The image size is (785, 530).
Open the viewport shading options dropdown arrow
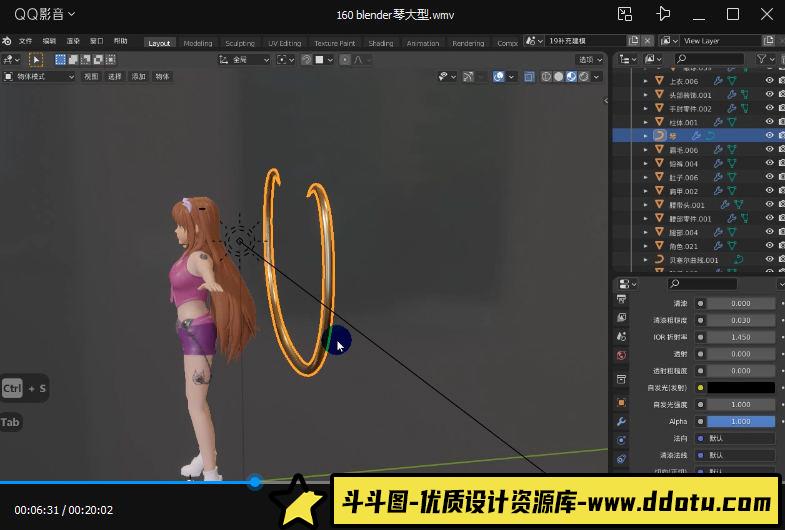point(596,77)
